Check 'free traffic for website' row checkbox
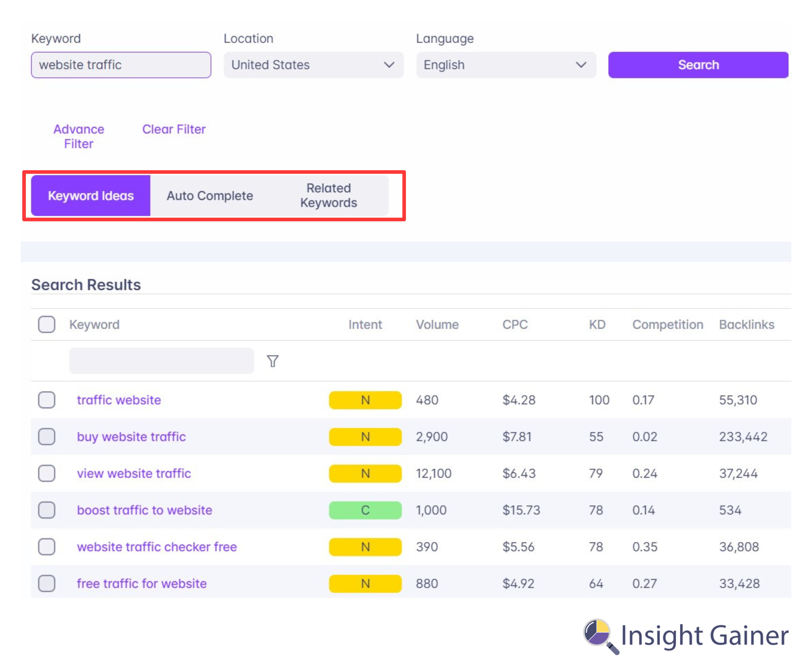This screenshot has height=664, width=812. click(x=47, y=583)
